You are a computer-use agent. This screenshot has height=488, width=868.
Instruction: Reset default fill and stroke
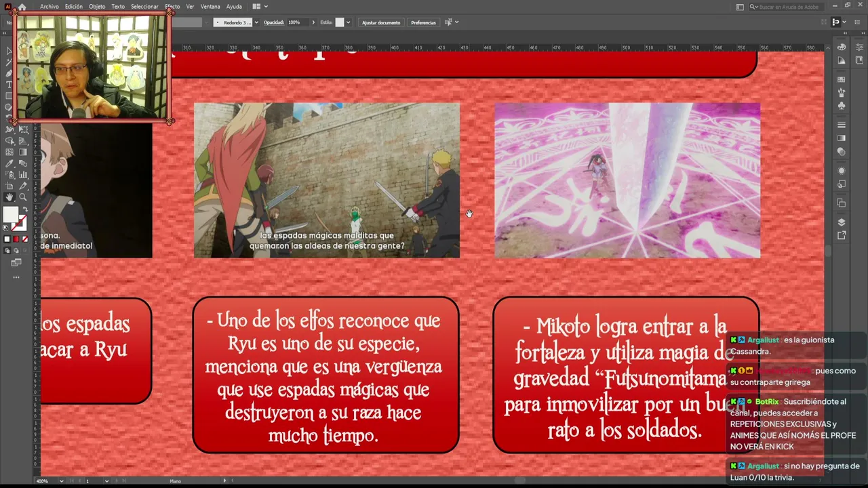pyautogui.click(x=7, y=228)
